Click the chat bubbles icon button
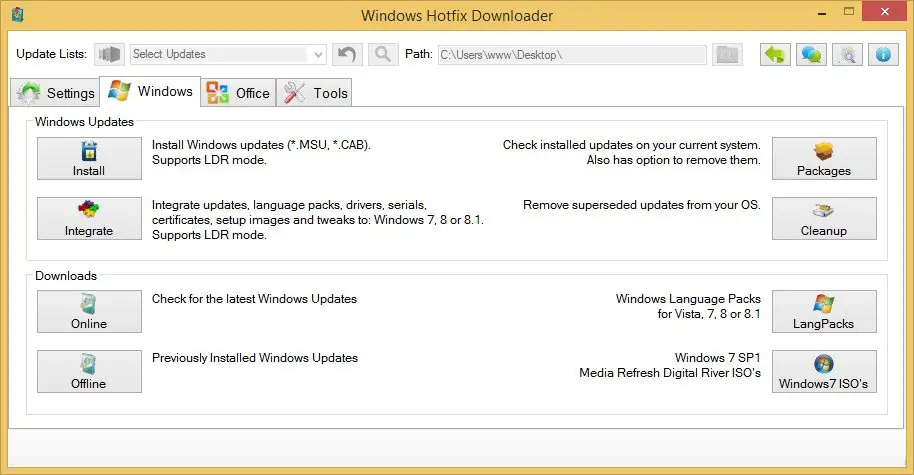The width and height of the screenshot is (914, 475). click(x=811, y=55)
